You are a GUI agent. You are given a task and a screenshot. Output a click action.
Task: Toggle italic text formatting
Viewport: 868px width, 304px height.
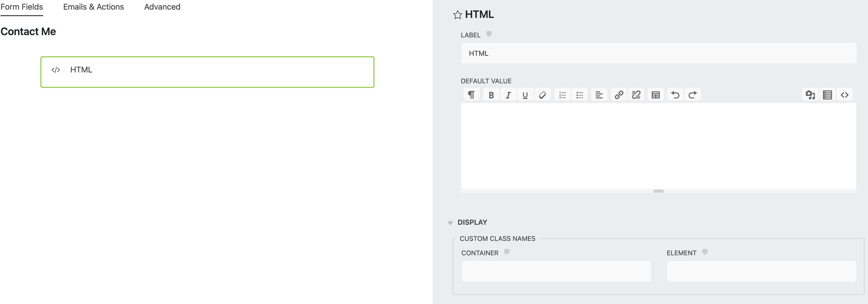(508, 95)
